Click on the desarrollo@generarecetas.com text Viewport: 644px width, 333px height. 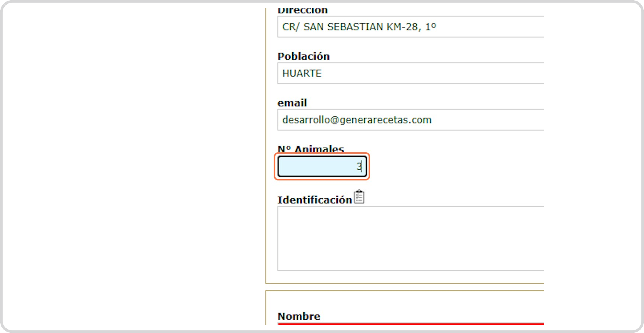357,120
